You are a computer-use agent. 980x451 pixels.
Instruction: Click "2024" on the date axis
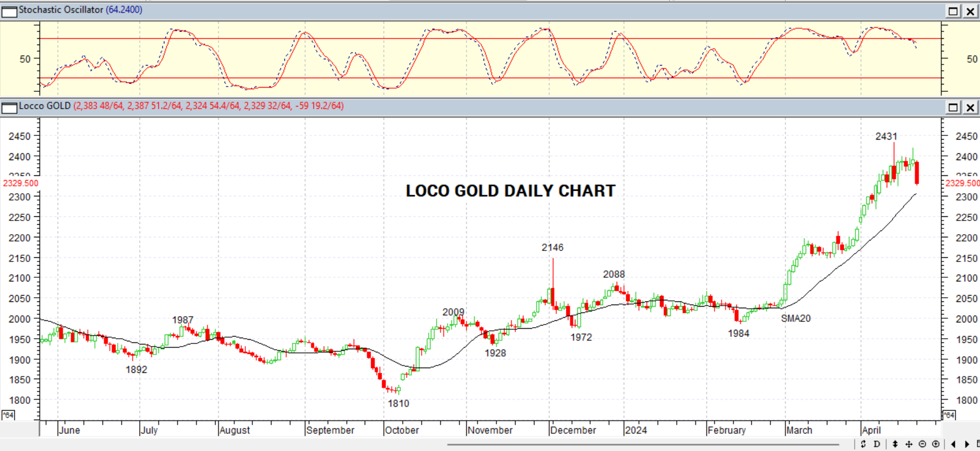tap(636, 431)
